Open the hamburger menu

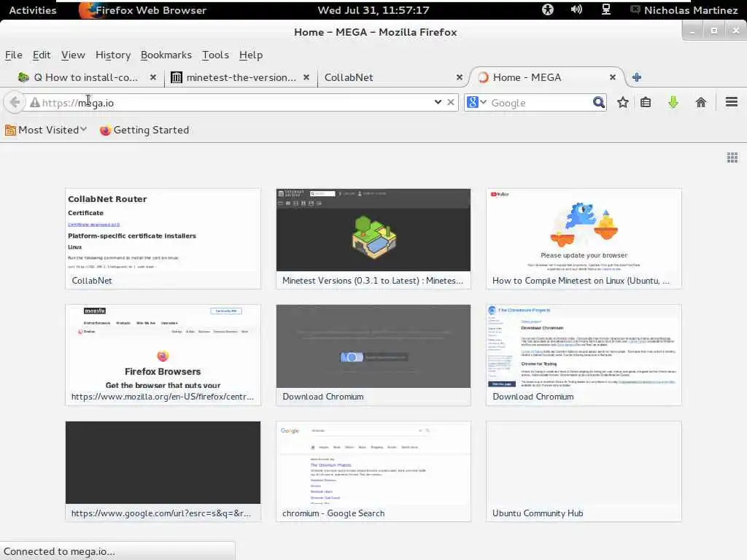coord(731,102)
